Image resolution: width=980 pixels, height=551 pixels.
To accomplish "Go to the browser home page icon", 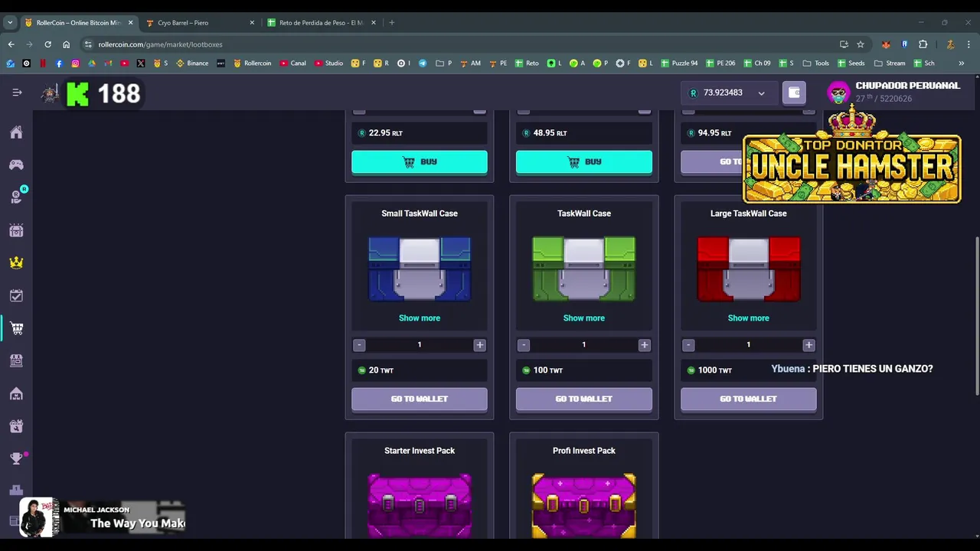I will pyautogui.click(x=66, y=44).
